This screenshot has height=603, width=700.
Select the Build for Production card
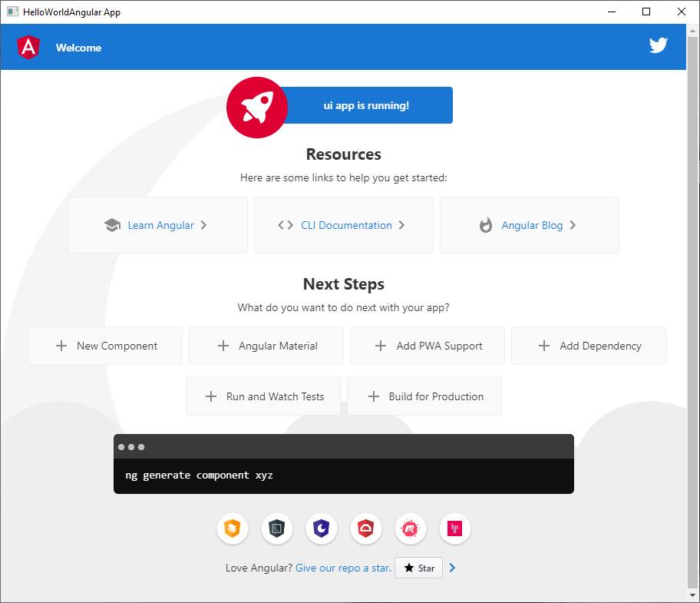[x=424, y=396]
